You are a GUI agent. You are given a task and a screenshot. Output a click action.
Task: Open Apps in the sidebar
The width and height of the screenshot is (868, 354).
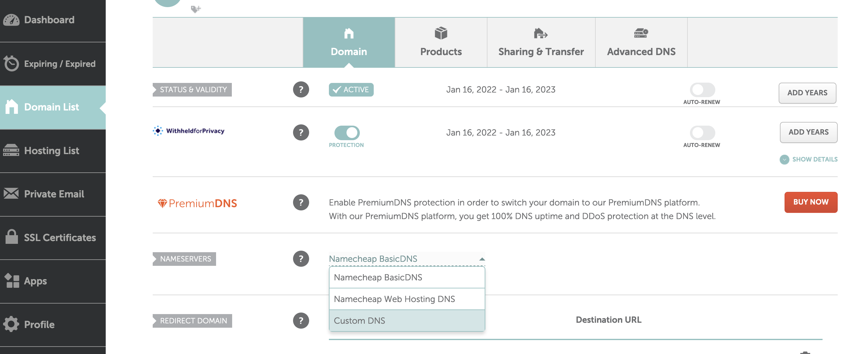[53, 281]
